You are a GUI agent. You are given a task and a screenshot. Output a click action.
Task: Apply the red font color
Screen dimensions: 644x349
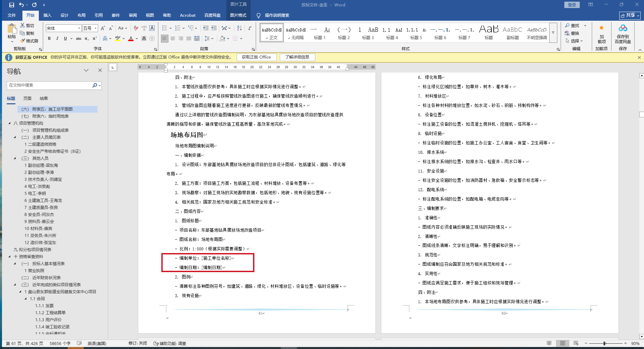point(131,38)
